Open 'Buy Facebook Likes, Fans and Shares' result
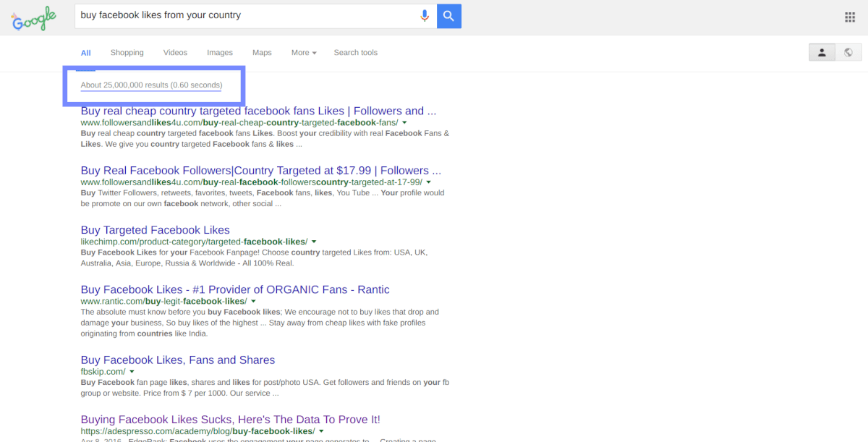Image resolution: width=868 pixels, height=442 pixels. 178,360
